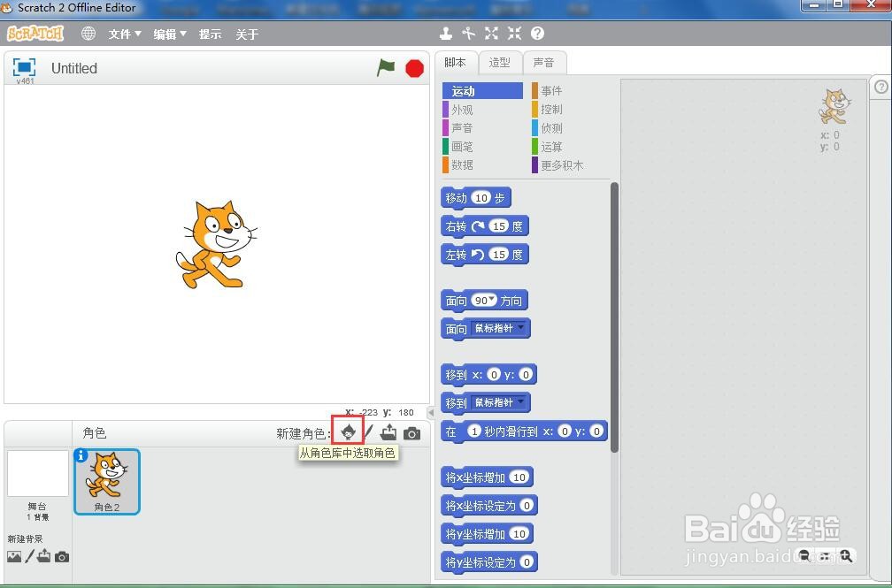Screen dimensions: 892x588
Task: Switch to the 脚本 tab
Action: pos(455,62)
